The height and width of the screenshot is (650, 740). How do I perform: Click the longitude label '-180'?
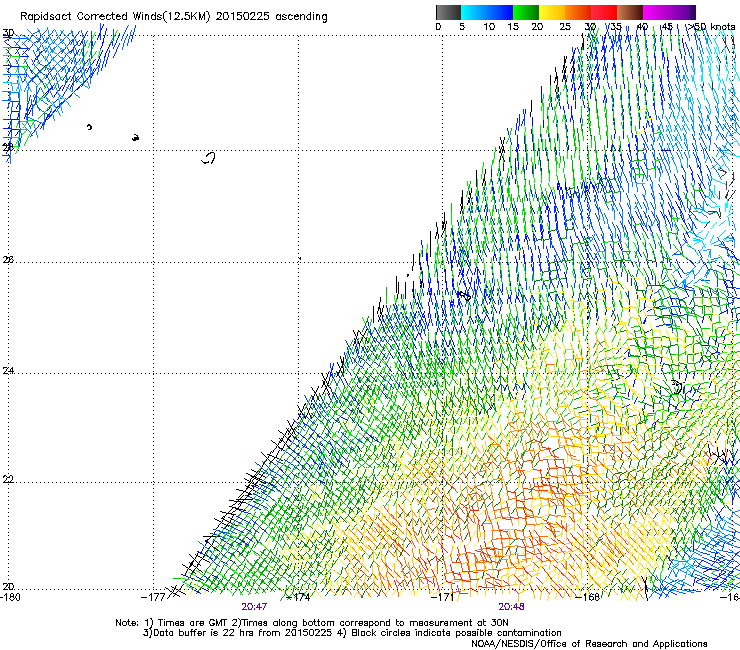[10, 598]
